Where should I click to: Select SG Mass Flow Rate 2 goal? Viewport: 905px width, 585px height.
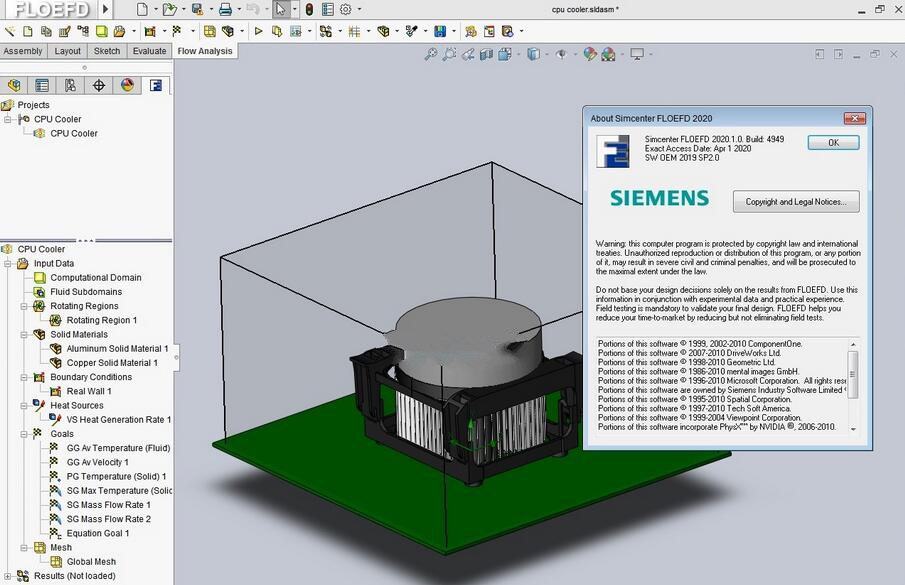(x=109, y=519)
